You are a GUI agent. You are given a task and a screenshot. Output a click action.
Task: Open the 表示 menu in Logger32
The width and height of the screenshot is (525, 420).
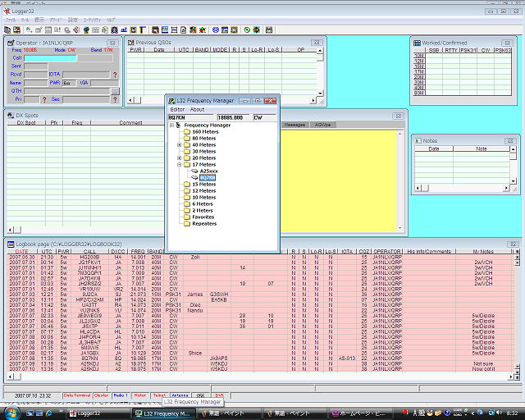click(39, 20)
